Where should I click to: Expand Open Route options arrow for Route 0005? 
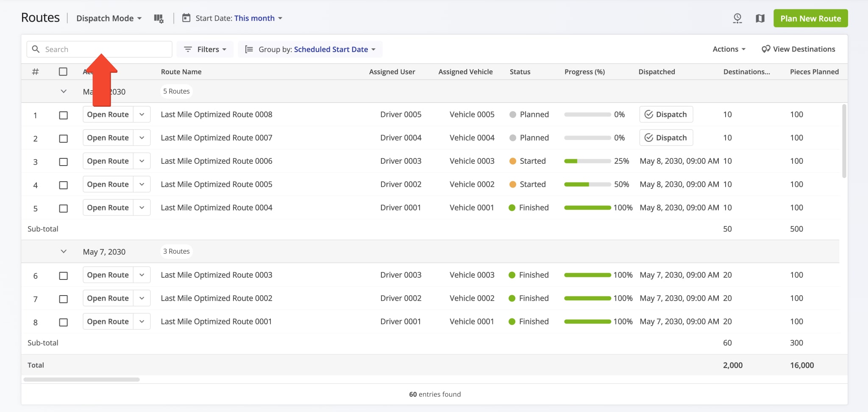click(x=142, y=184)
